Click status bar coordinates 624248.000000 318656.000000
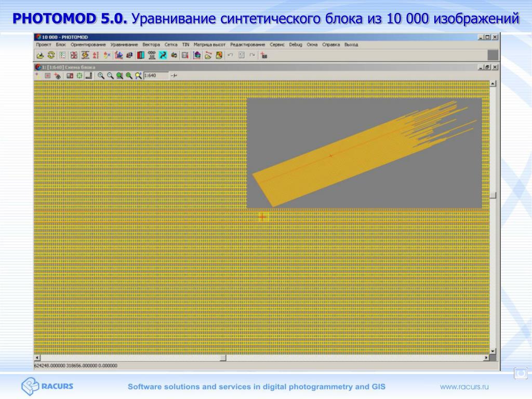 tap(76, 366)
